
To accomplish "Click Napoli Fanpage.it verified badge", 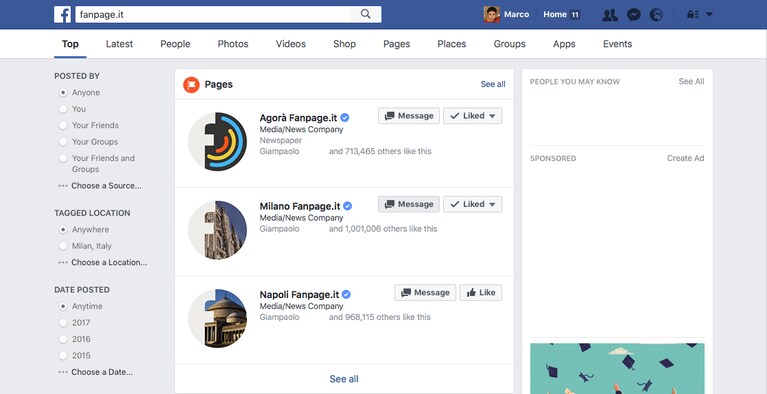I will coord(346,294).
